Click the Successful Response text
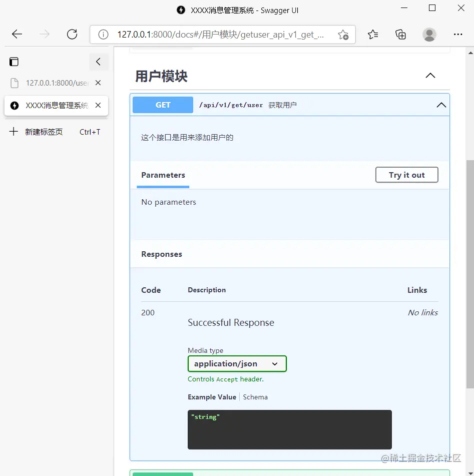Image resolution: width=474 pixels, height=476 pixels. click(x=231, y=322)
